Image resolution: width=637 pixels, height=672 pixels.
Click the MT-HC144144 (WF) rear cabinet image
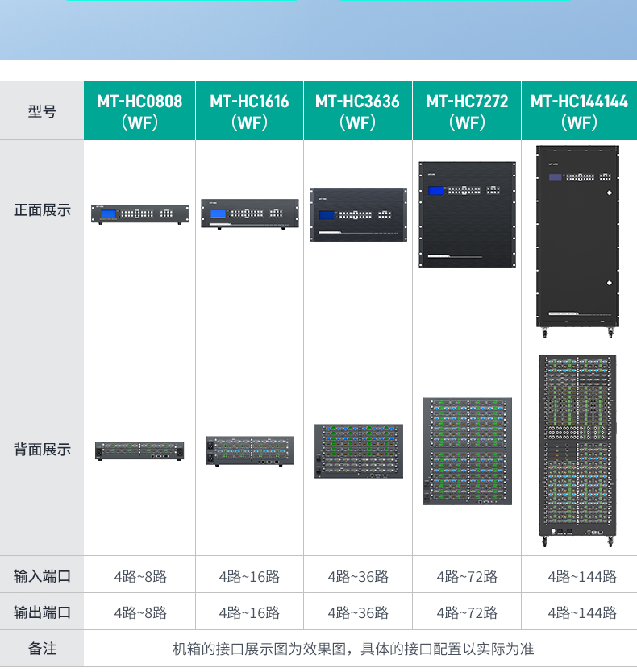(x=577, y=450)
